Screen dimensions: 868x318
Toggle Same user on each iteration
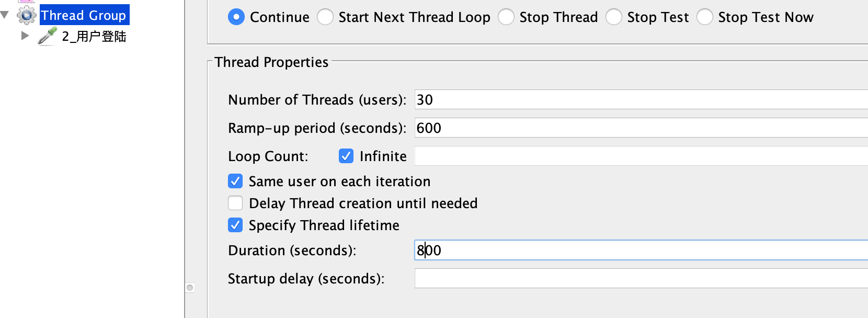point(235,181)
